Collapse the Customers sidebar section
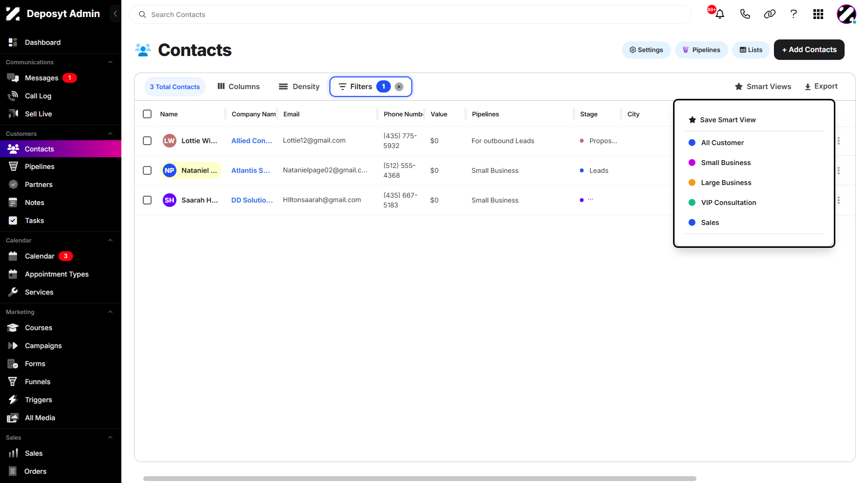The image size is (868, 483). tap(110, 134)
